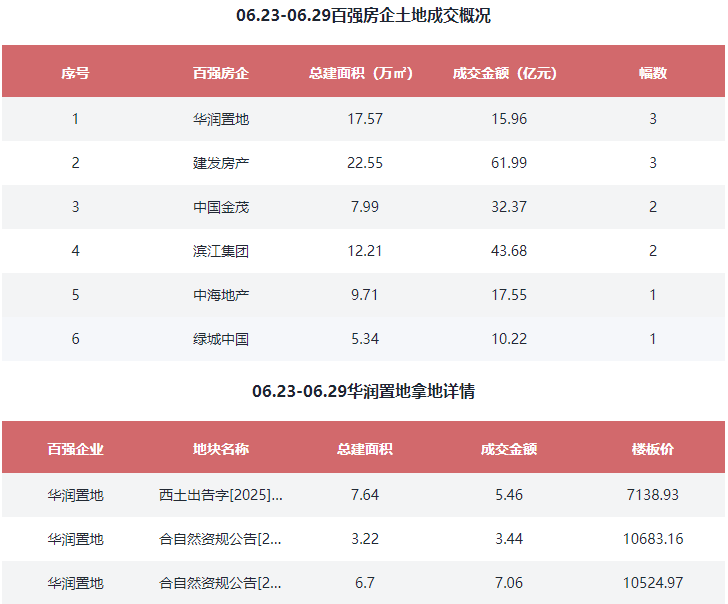Viewport: 728px width, 604px height.
Task: Click the 9.71 area value
Action: (365, 295)
